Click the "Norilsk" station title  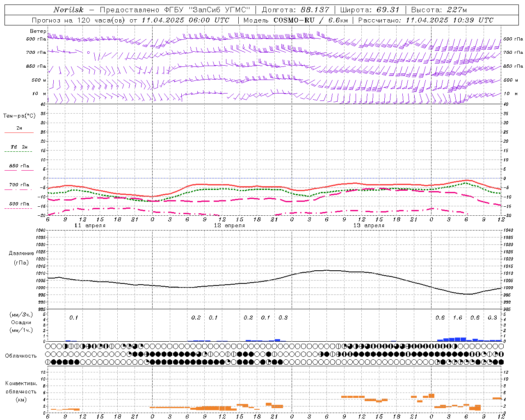pos(68,10)
